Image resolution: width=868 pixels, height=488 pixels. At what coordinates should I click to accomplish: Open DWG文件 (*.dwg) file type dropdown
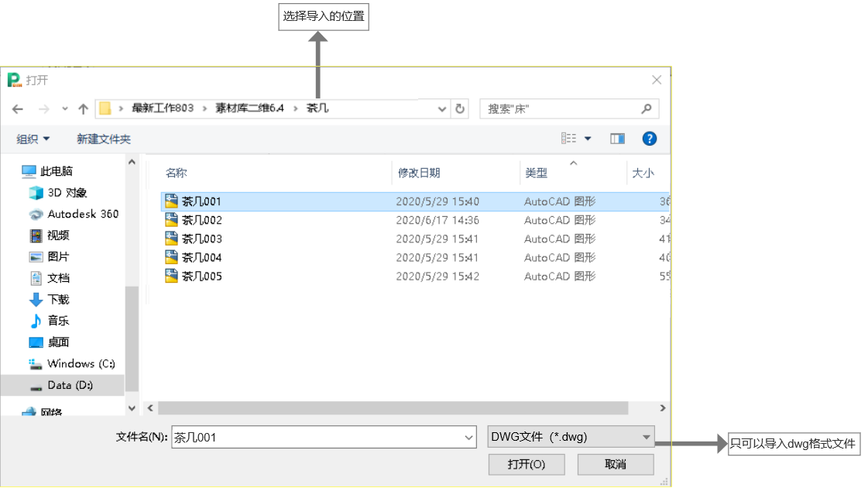[x=571, y=436]
